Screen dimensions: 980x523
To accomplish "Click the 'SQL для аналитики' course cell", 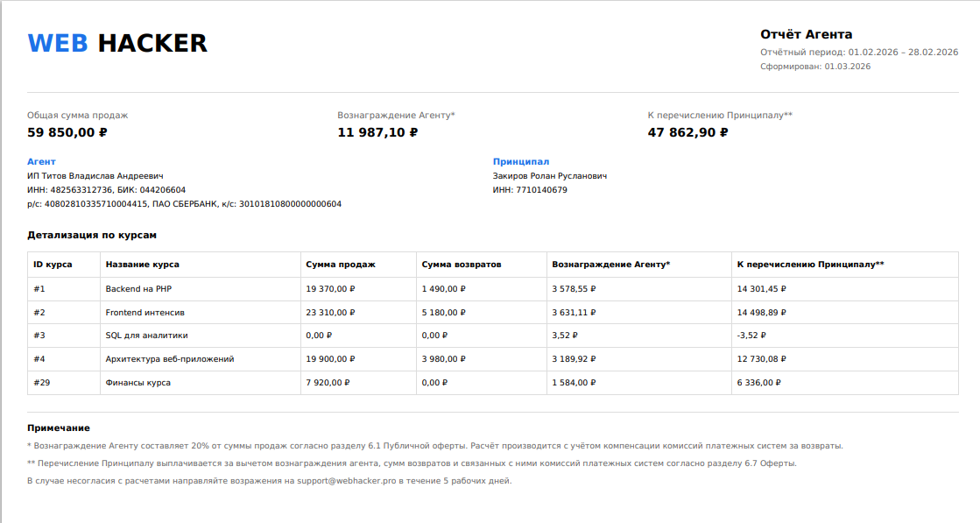I will pyautogui.click(x=146, y=336).
